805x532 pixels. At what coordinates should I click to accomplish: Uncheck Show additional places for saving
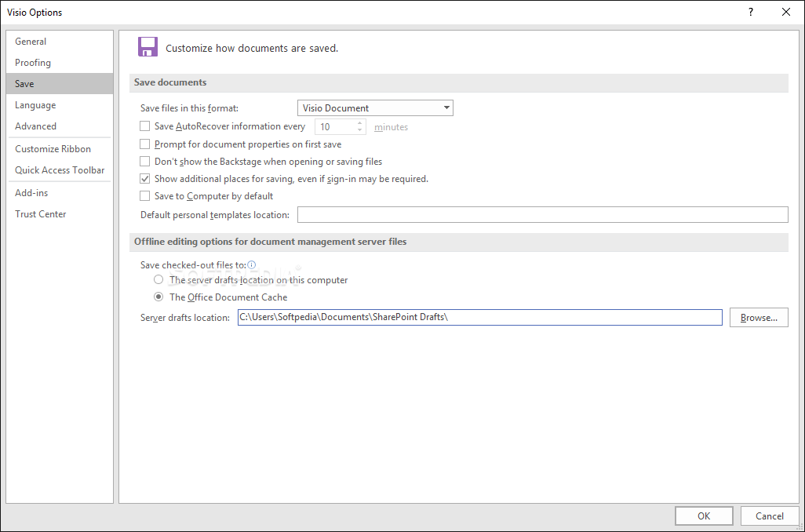point(144,179)
